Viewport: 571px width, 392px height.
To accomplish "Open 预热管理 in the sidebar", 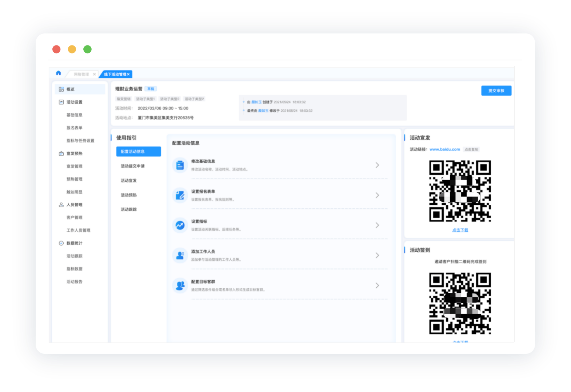I will click(x=74, y=179).
